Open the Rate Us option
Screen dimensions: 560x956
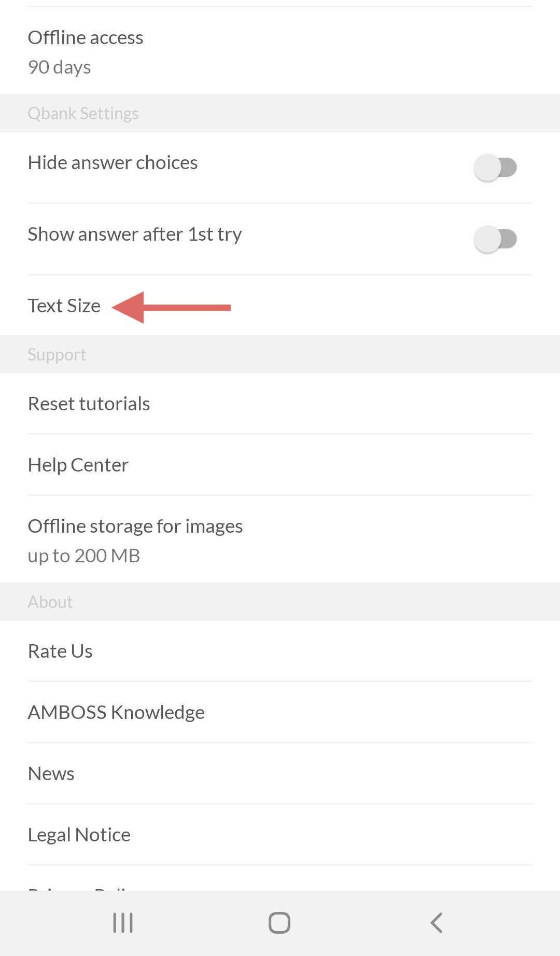click(60, 650)
